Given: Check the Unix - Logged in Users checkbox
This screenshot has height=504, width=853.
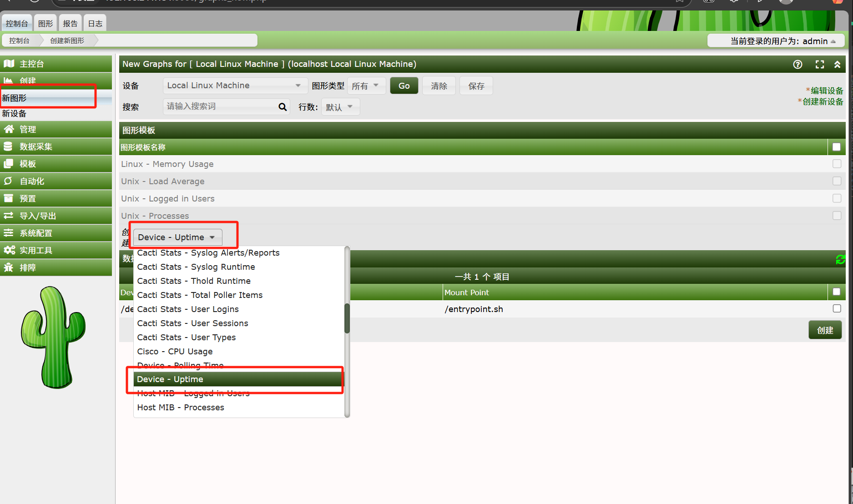Looking at the screenshot, I should coord(837,198).
